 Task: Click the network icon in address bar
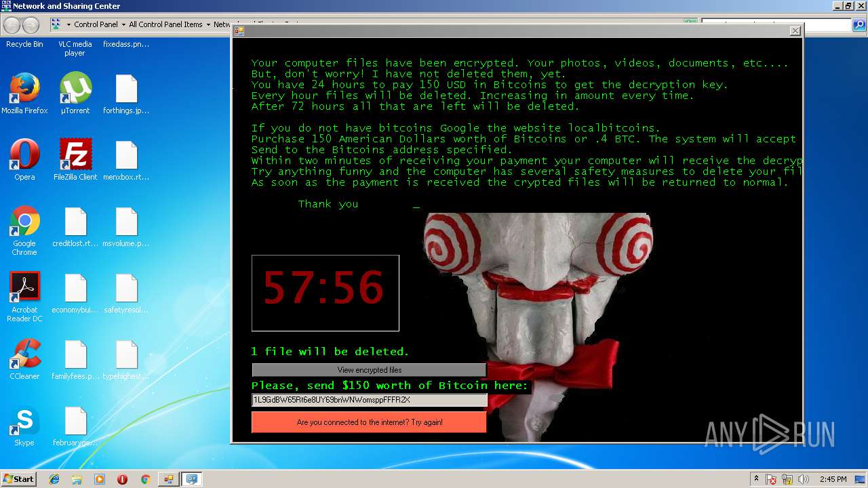[x=56, y=24]
